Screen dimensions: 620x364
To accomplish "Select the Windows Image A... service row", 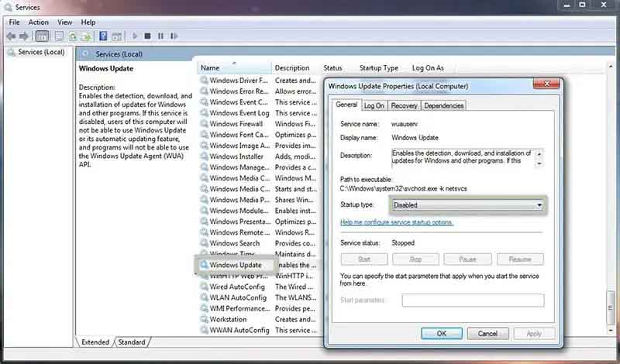I will coord(259,146).
